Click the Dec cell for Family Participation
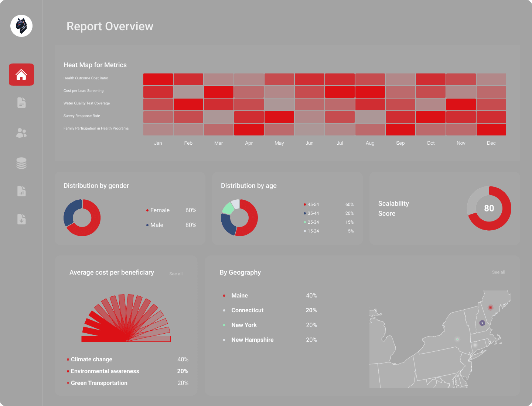The width and height of the screenshot is (532, 406). point(491,130)
